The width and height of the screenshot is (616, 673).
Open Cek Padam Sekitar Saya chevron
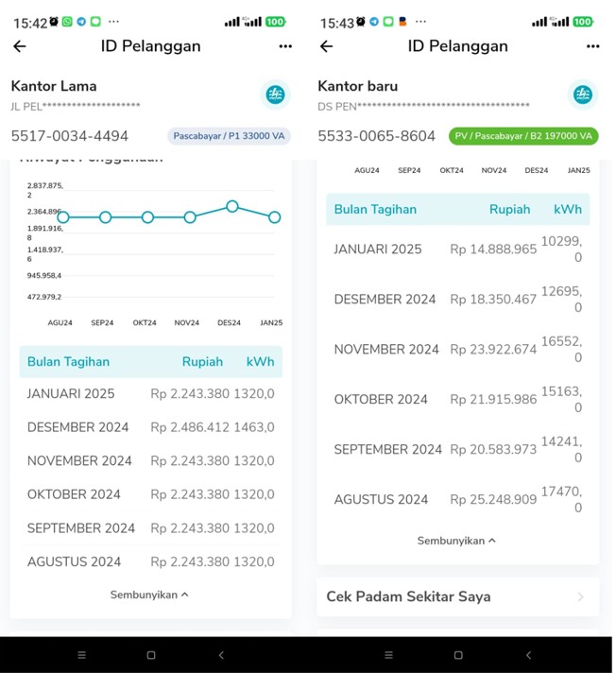[580, 596]
